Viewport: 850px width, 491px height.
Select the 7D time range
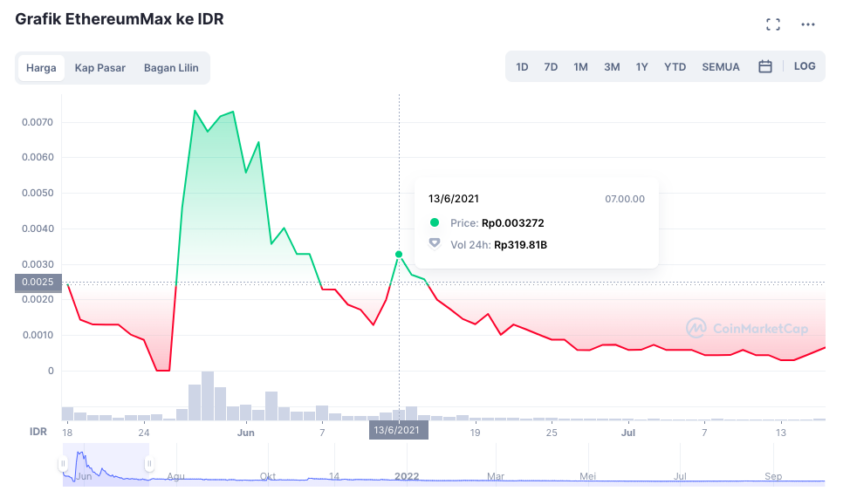pyautogui.click(x=551, y=67)
